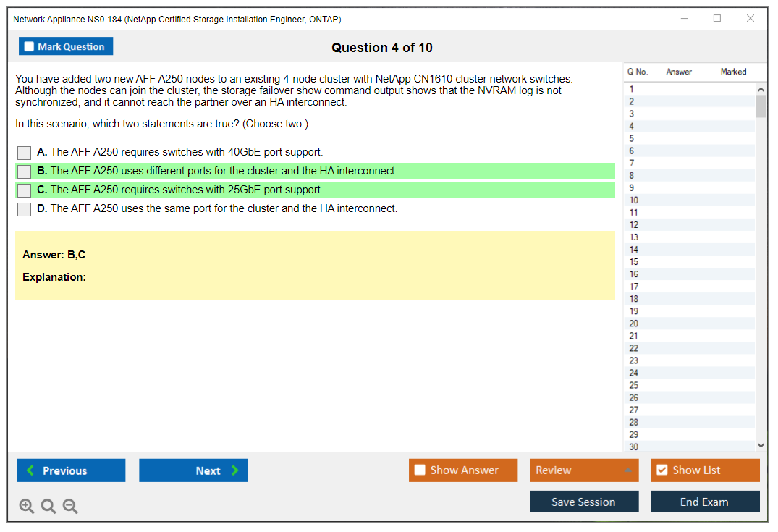End the exam

pyautogui.click(x=705, y=502)
